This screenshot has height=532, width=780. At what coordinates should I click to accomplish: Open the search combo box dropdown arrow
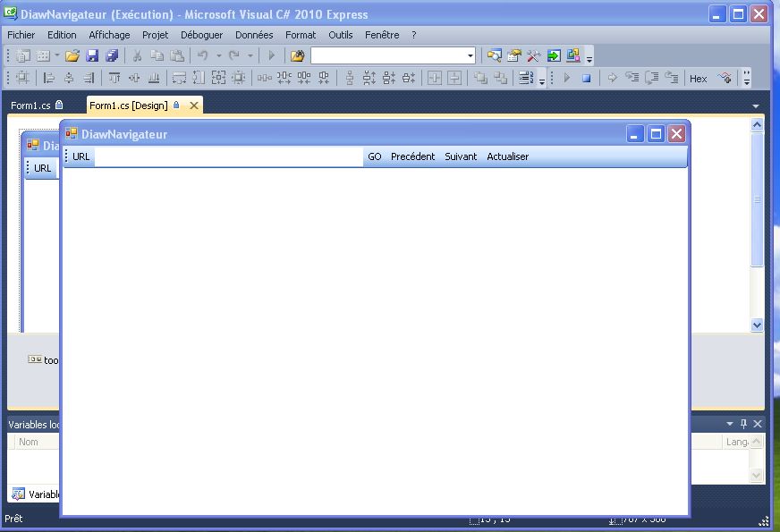471,55
